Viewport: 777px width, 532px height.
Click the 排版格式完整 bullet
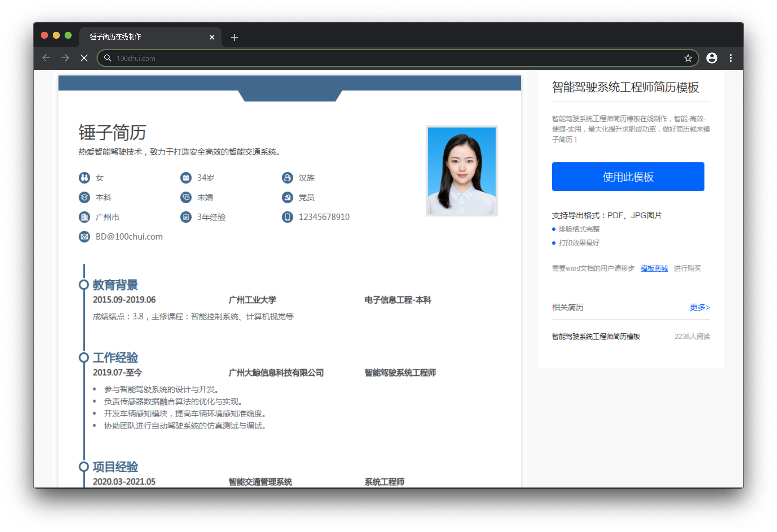click(579, 229)
